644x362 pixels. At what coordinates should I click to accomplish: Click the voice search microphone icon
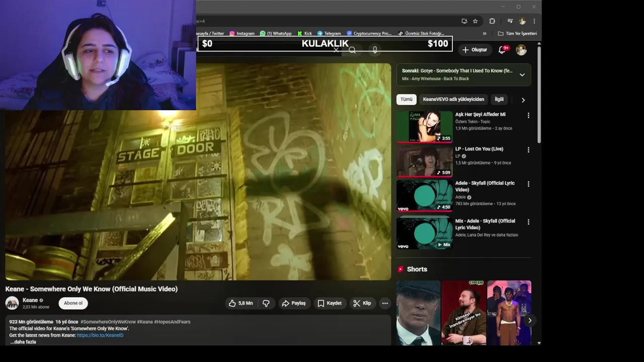375,50
